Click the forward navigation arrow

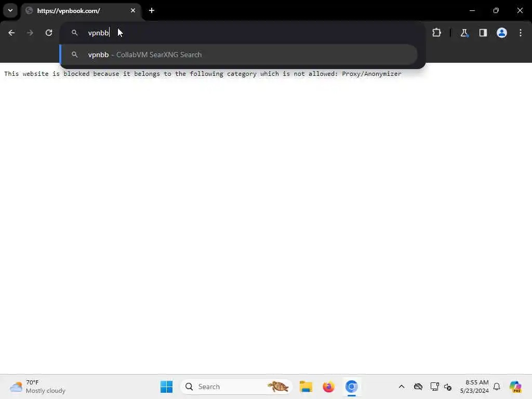[30, 33]
